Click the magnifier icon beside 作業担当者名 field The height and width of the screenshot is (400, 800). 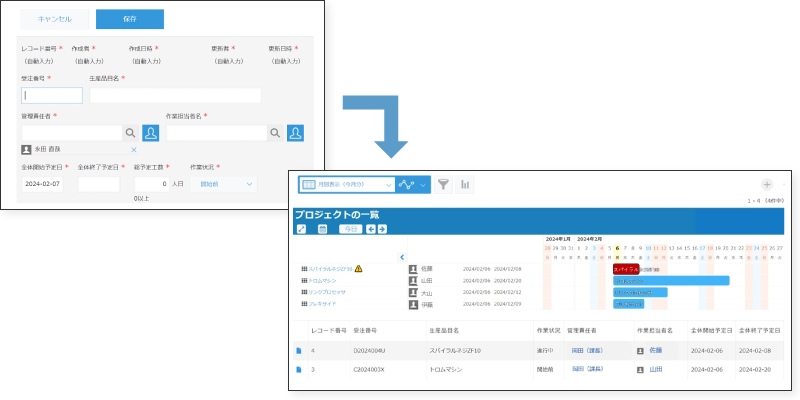(x=275, y=133)
